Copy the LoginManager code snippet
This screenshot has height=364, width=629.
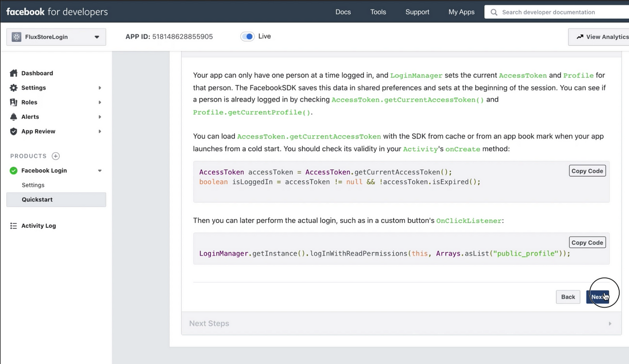pos(587,242)
